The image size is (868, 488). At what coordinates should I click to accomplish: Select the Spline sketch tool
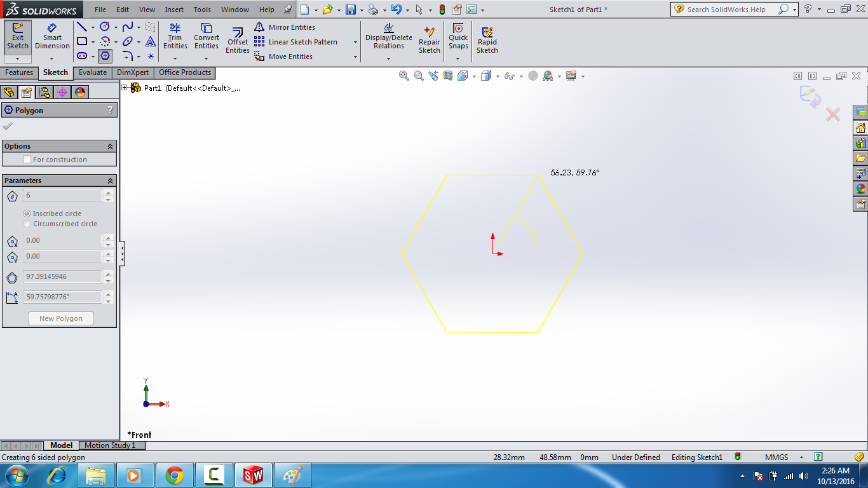tap(128, 27)
